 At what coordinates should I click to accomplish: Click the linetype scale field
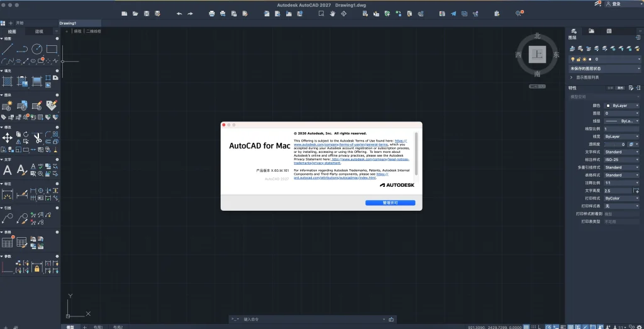point(622,128)
